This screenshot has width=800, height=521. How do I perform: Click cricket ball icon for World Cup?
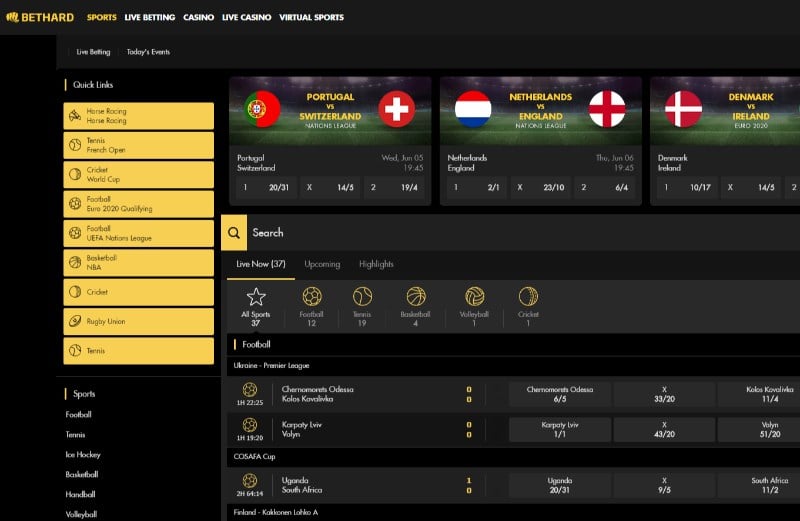tap(75, 175)
